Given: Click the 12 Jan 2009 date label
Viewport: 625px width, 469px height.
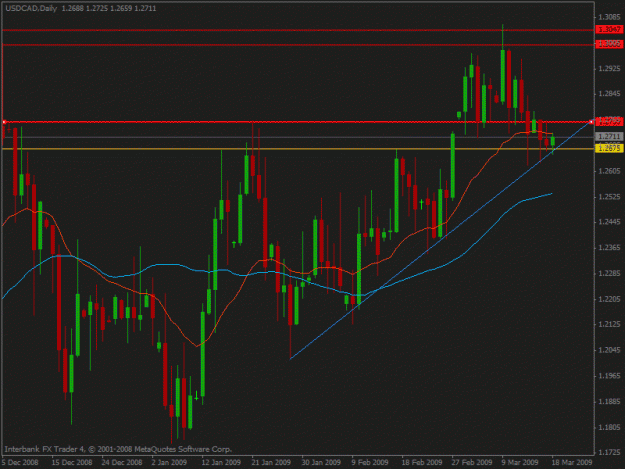Looking at the screenshot, I should [x=221, y=462].
